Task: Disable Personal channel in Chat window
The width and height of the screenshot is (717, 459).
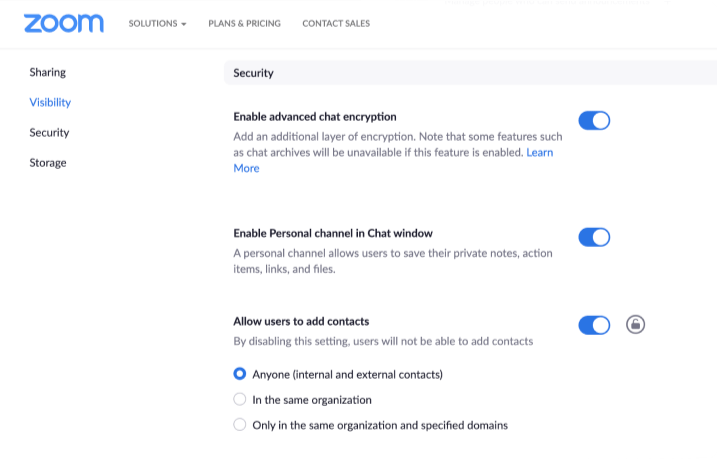Action: click(594, 237)
